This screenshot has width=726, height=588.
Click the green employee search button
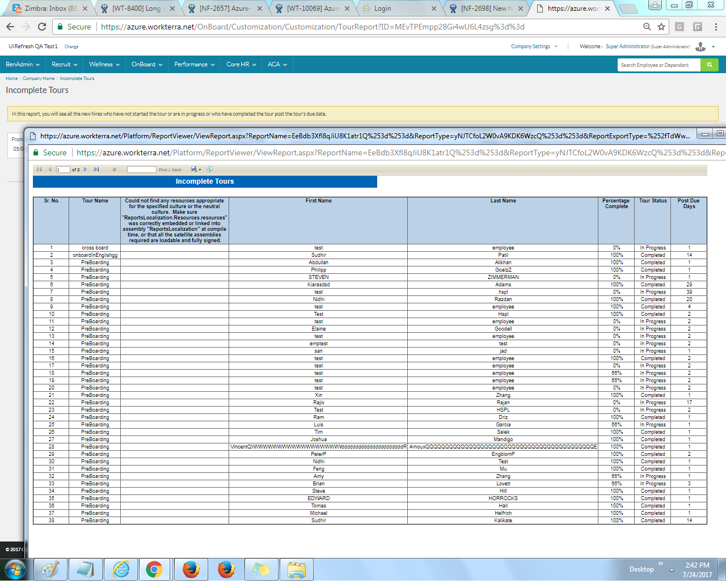pos(709,65)
